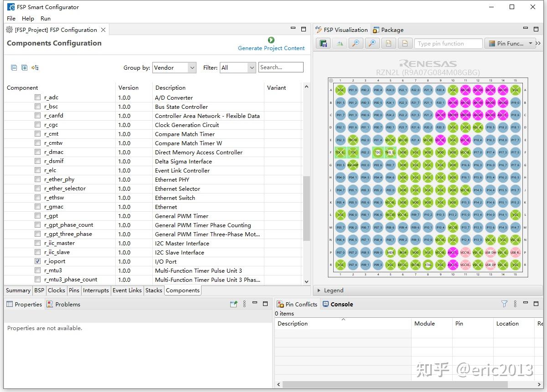Sort by the Component column header

[22, 87]
